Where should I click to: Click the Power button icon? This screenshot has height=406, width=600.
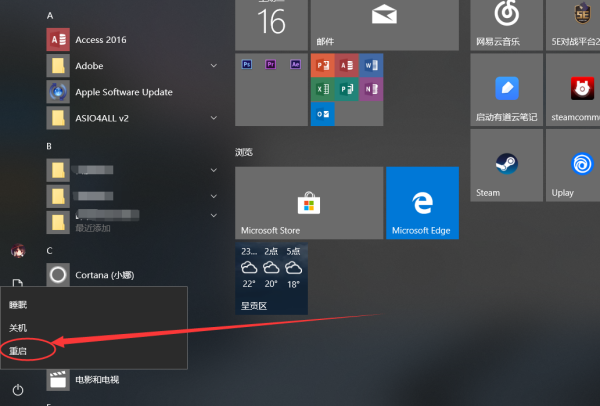pyautogui.click(x=18, y=388)
